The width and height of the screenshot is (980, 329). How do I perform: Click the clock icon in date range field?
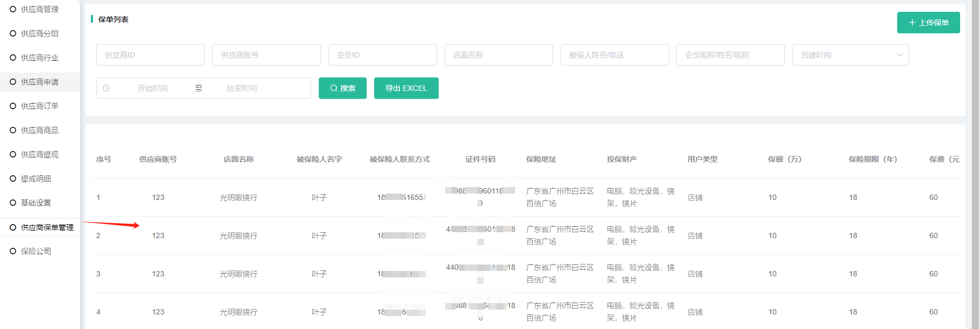pyautogui.click(x=106, y=88)
